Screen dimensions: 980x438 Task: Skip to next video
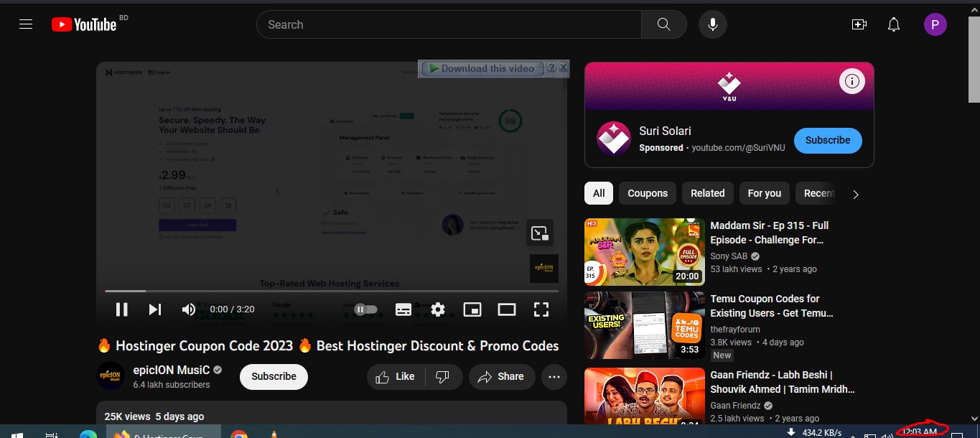[x=155, y=309]
